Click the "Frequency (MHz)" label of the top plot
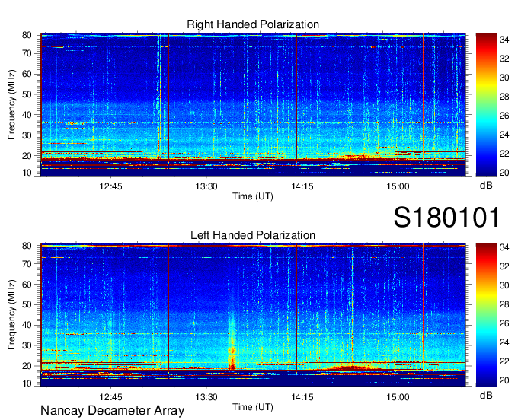518x420 pixels. 11,104
